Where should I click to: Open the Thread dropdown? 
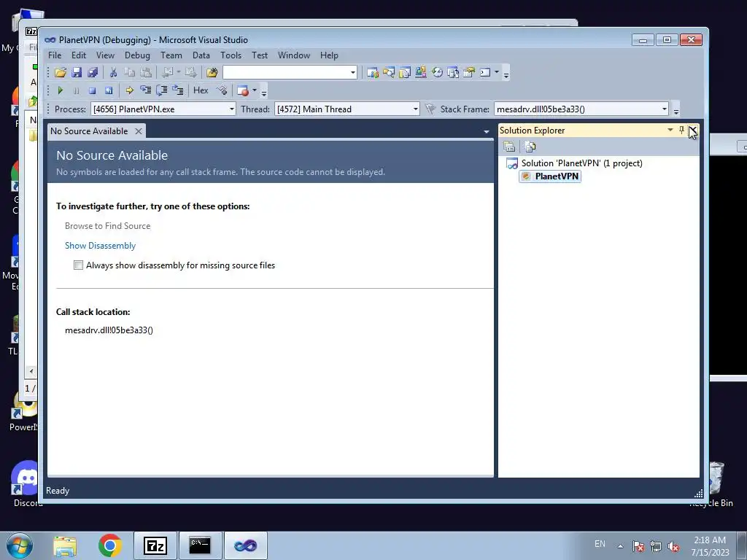(415, 109)
